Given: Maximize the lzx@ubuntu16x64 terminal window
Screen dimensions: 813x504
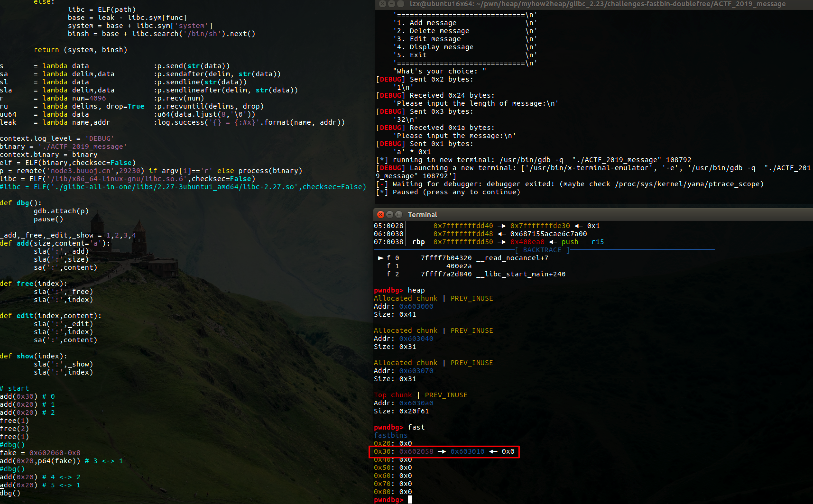Looking at the screenshot, I should click(x=401, y=4).
